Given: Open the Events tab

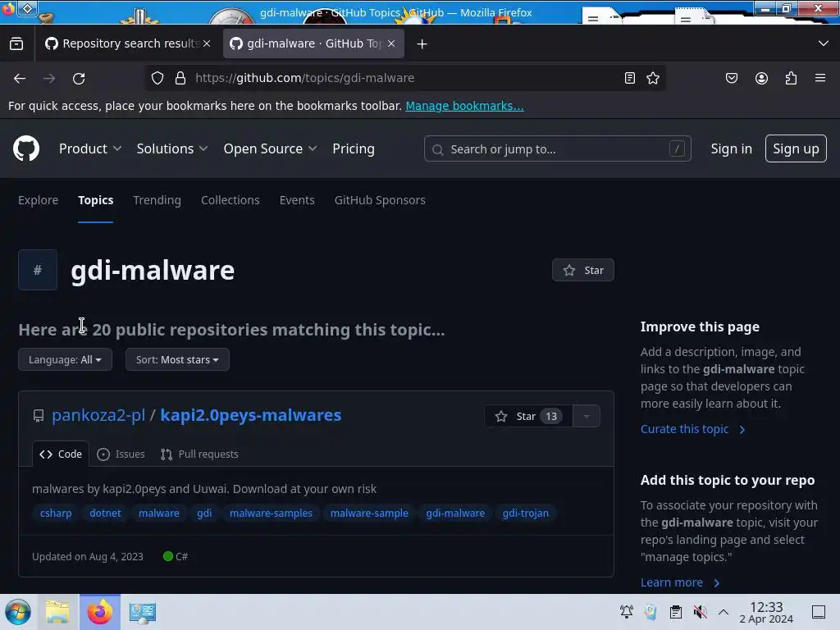Looking at the screenshot, I should click(297, 200).
